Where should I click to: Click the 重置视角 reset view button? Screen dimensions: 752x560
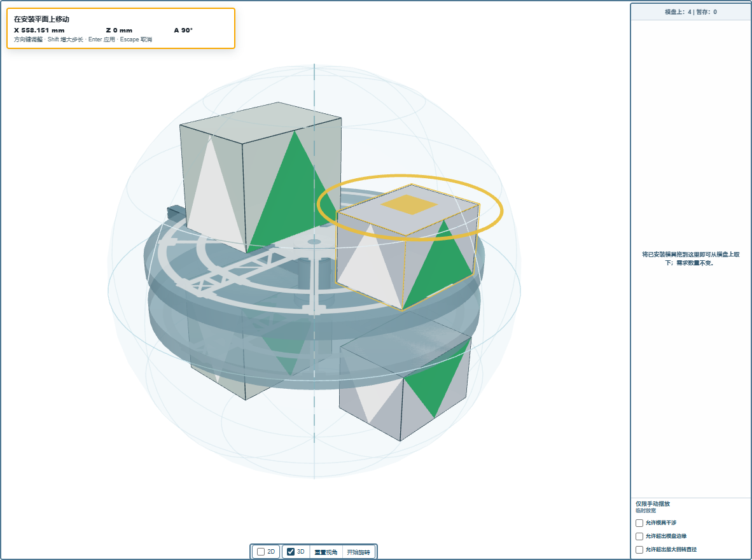326,552
